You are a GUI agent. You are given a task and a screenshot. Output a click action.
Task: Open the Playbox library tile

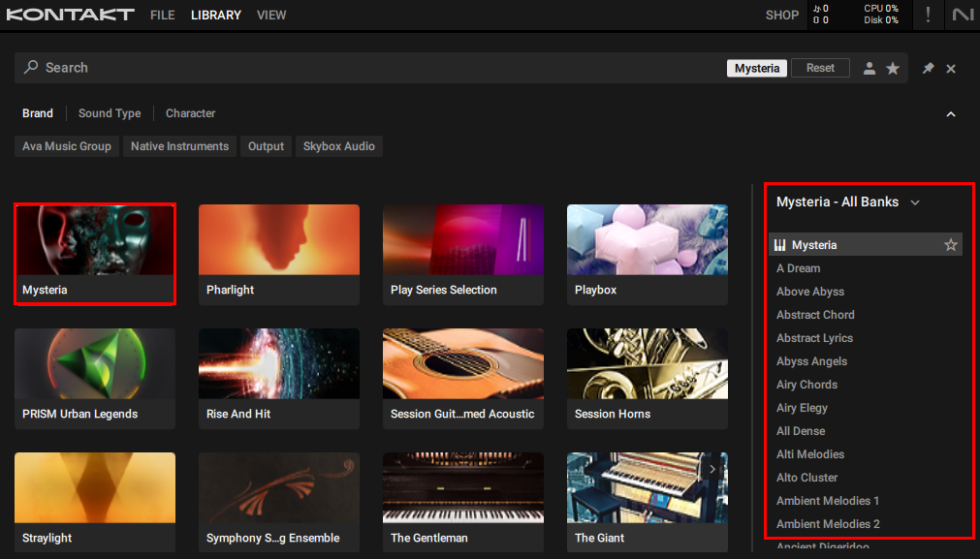(648, 254)
